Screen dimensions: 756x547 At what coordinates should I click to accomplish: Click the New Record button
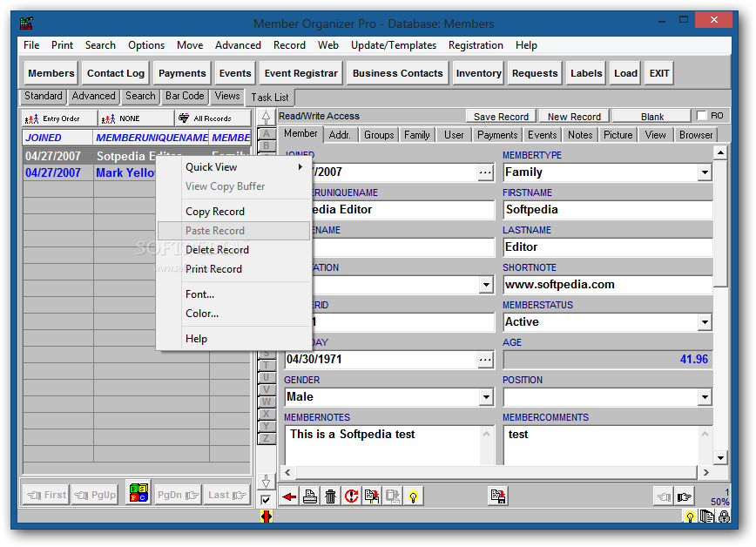point(574,117)
